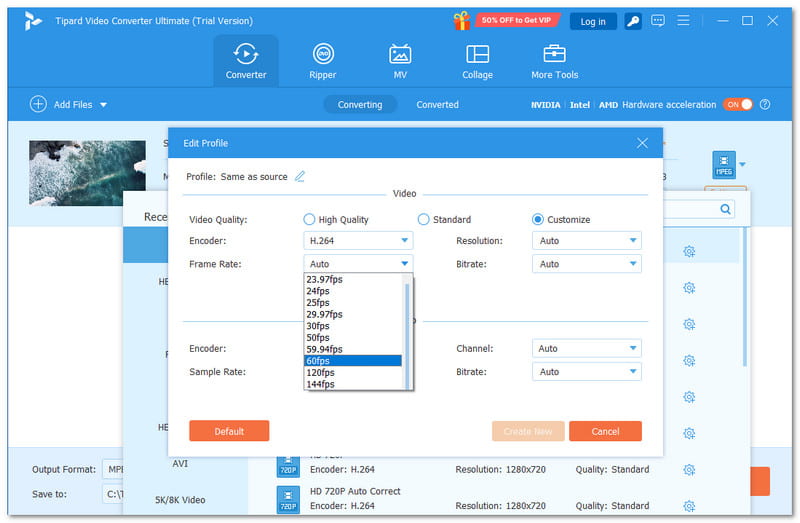Click the gift box promotion icon
This screenshot has width=800, height=523.
coord(461,20)
